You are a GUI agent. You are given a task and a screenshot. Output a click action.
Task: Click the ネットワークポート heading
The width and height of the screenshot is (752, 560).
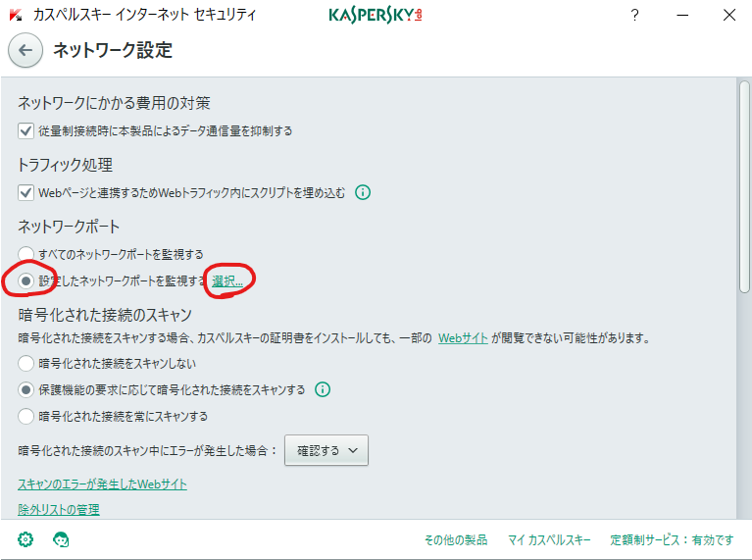(69, 226)
